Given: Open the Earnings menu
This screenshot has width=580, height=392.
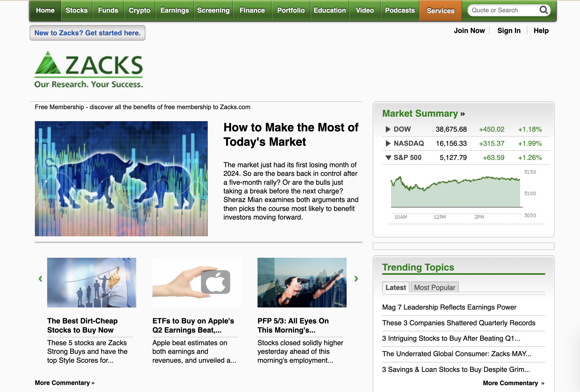Looking at the screenshot, I should coord(175,10).
